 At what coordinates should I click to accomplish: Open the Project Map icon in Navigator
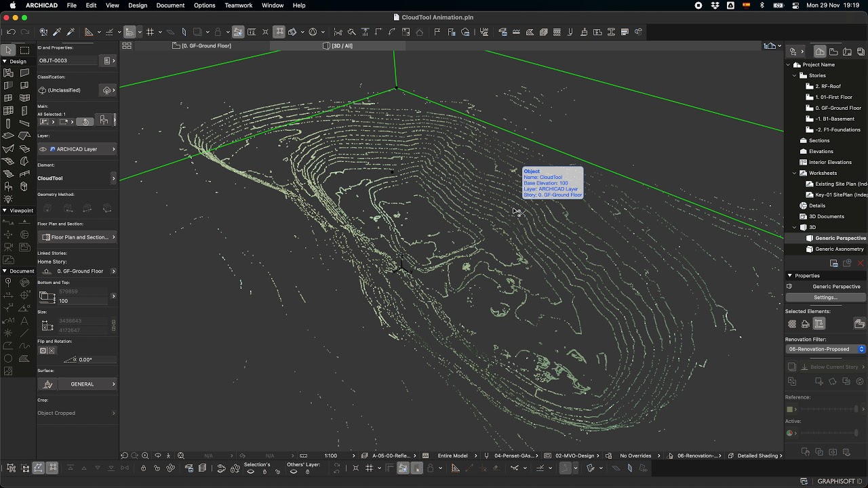820,52
